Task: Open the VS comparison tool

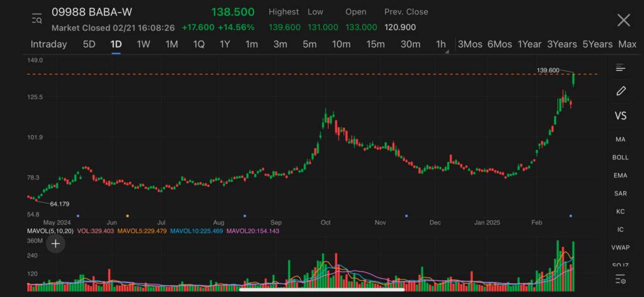Action: 620,116
